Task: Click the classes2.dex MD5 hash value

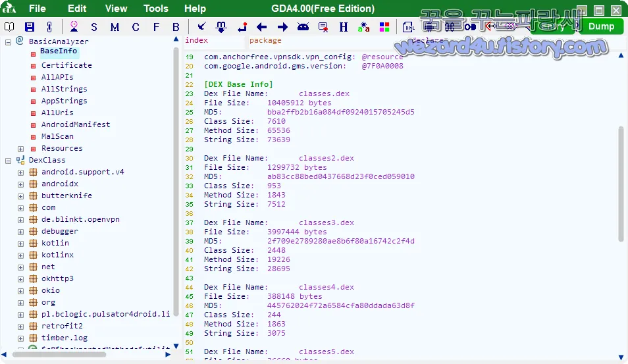Action: [x=341, y=176]
